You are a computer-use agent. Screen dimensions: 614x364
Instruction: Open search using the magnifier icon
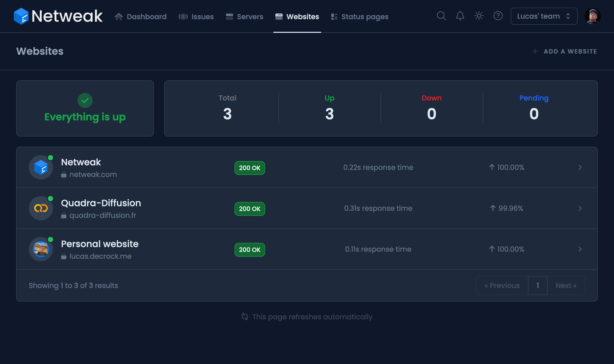(x=441, y=16)
